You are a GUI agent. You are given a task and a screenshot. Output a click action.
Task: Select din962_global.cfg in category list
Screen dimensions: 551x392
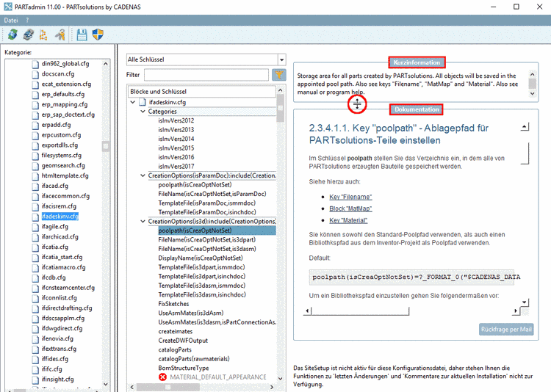click(65, 64)
